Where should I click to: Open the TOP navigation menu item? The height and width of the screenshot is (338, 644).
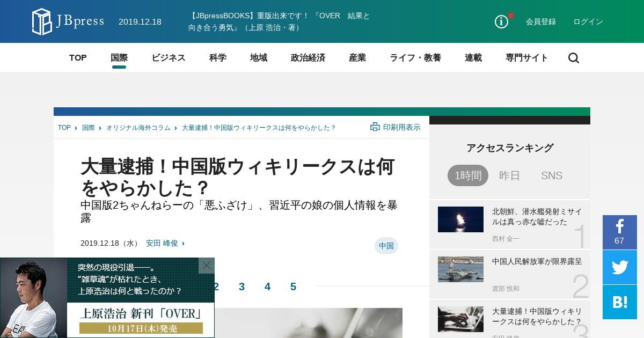[78, 58]
